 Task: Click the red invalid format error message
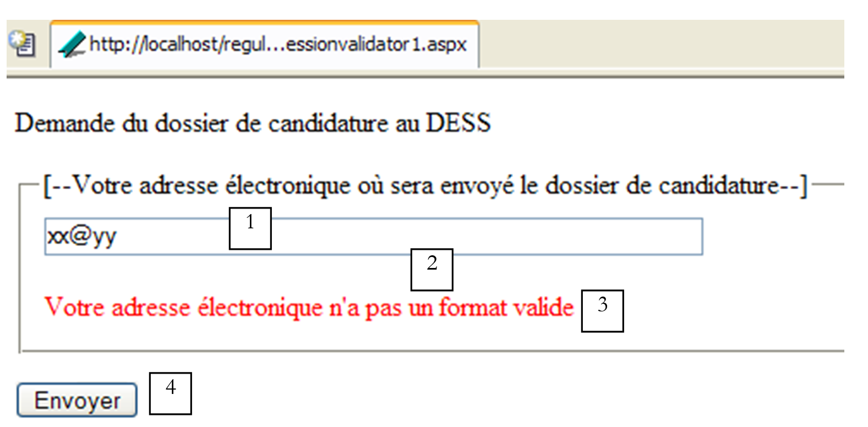308,307
